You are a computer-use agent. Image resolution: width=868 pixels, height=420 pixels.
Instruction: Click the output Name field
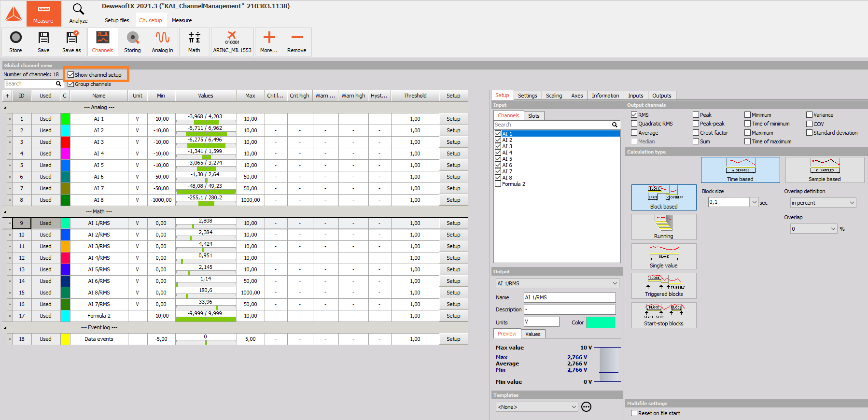pyautogui.click(x=570, y=297)
